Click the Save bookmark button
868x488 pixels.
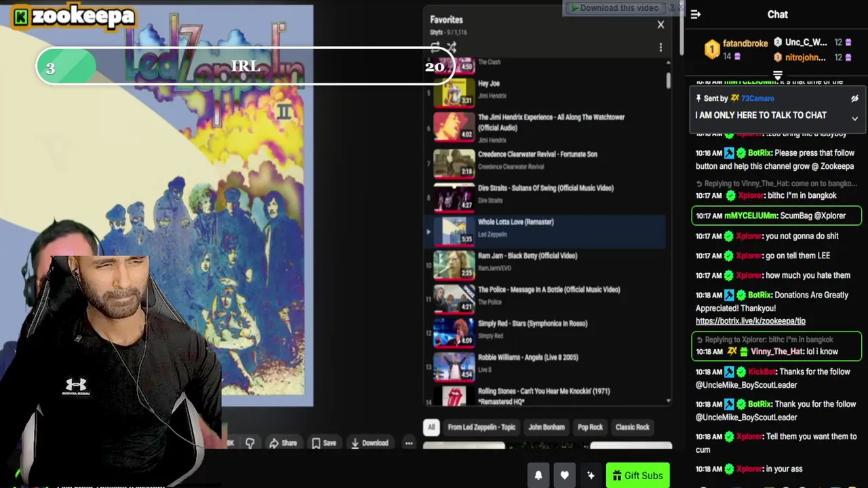pos(323,443)
